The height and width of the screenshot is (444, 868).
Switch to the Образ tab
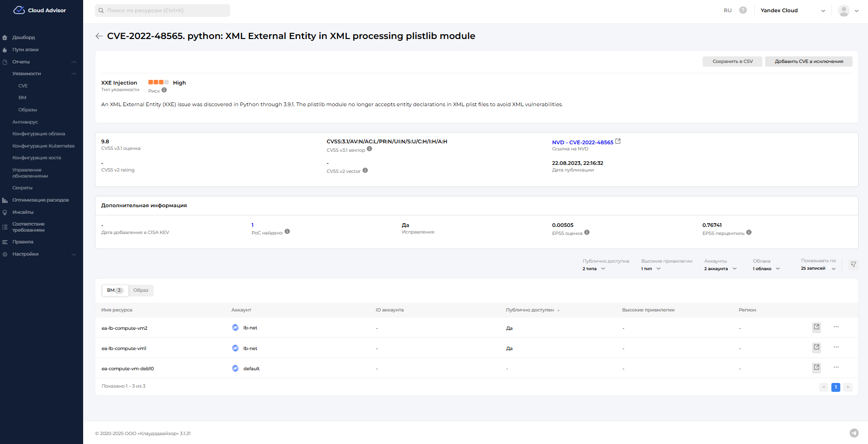point(141,290)
